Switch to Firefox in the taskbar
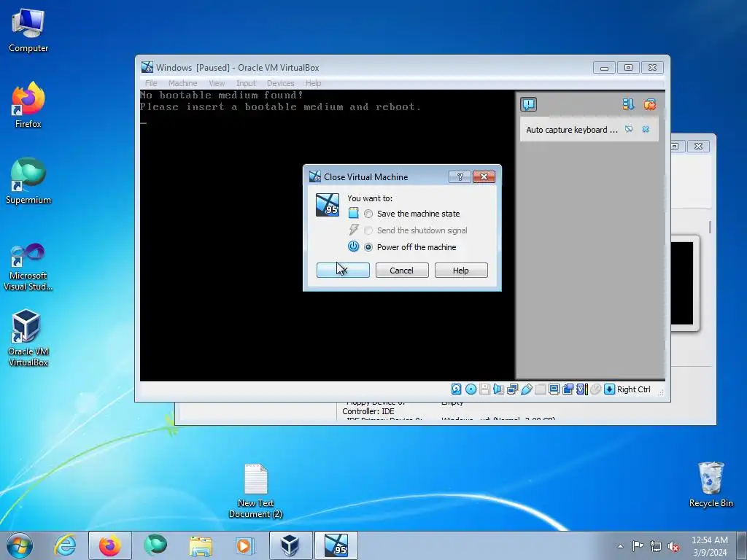Viewport: 747px width, 560px height. (x=110, y=545)
